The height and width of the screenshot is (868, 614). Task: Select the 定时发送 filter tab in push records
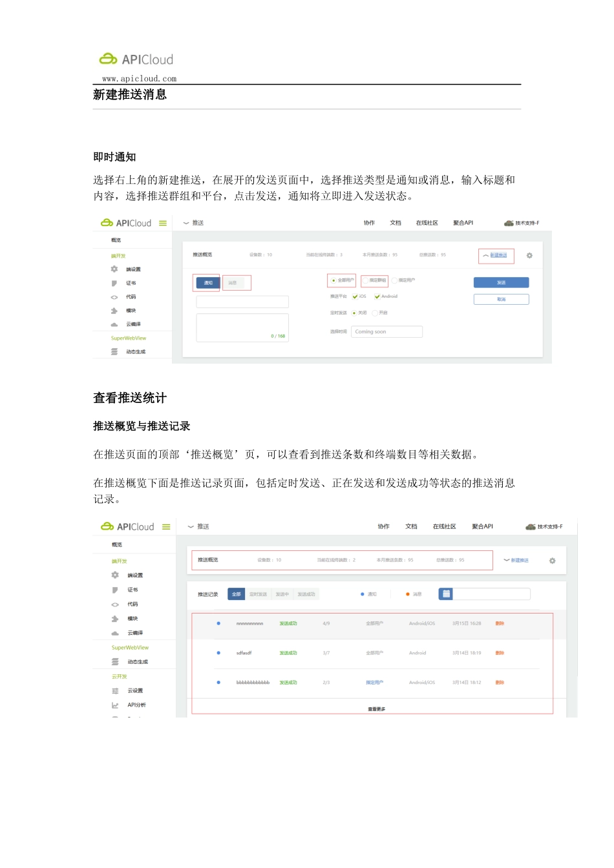(x=258, y=594)
